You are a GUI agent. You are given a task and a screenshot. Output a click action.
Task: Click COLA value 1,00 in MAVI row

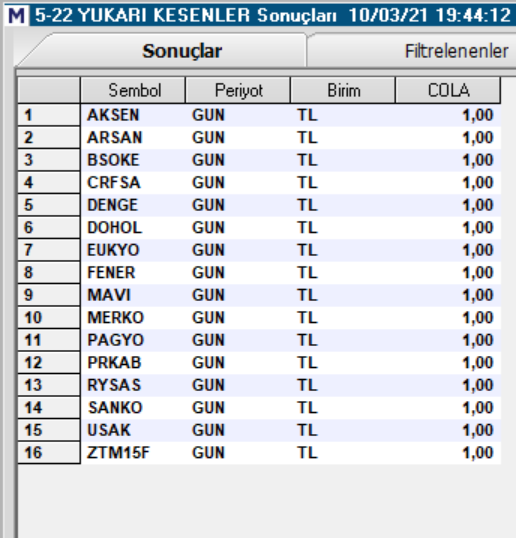[x=448, y=295]
